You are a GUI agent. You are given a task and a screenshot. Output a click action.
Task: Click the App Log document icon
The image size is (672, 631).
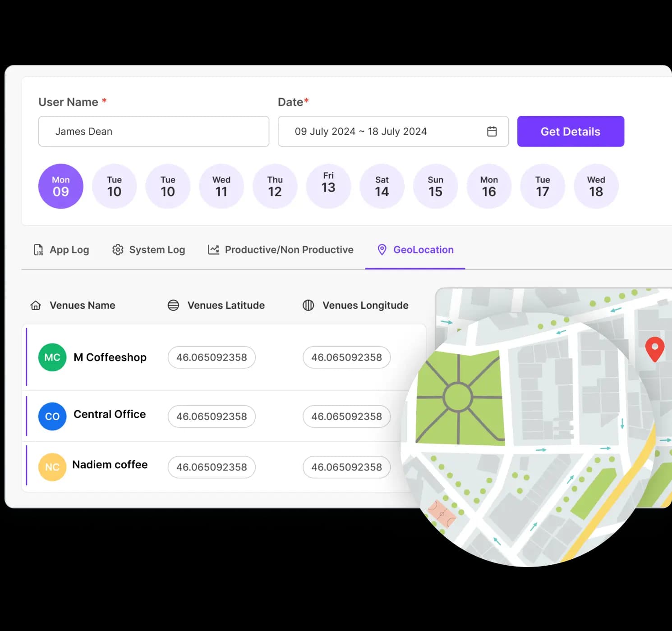coord(38,250)
